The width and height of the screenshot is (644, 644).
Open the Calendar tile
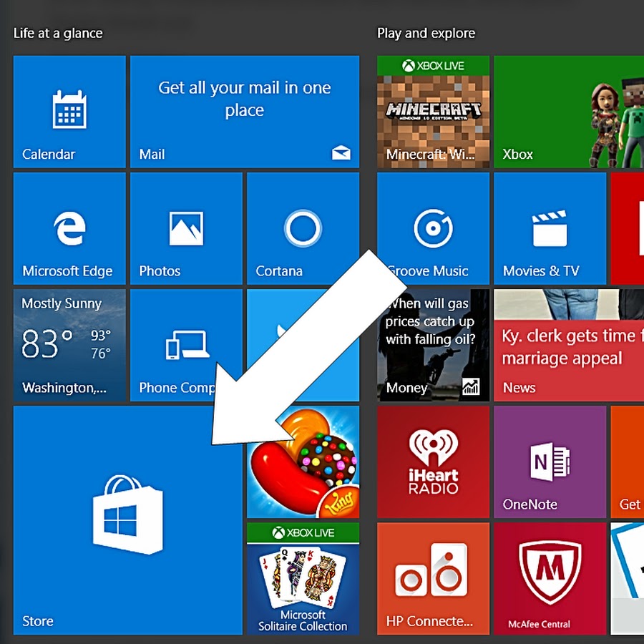[x=69, y=112]
